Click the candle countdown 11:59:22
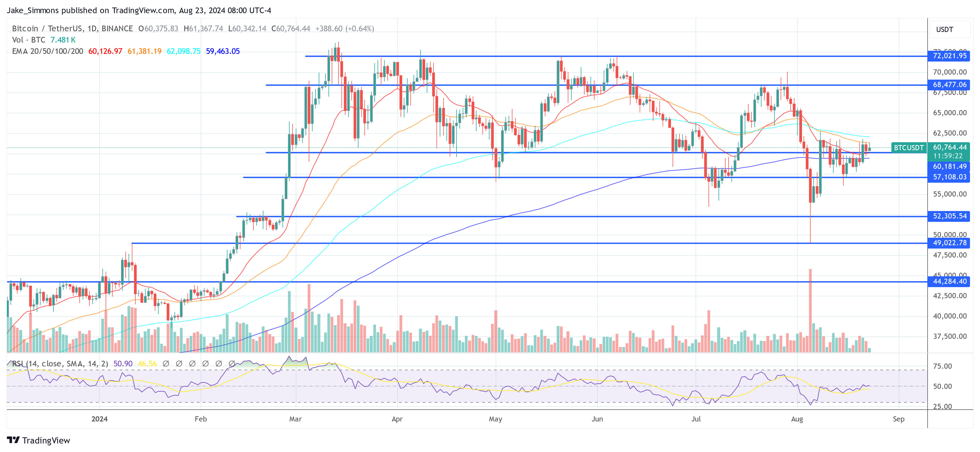This screenshot has width=980, height=452. pyautogui.click(x=948, y=156)
